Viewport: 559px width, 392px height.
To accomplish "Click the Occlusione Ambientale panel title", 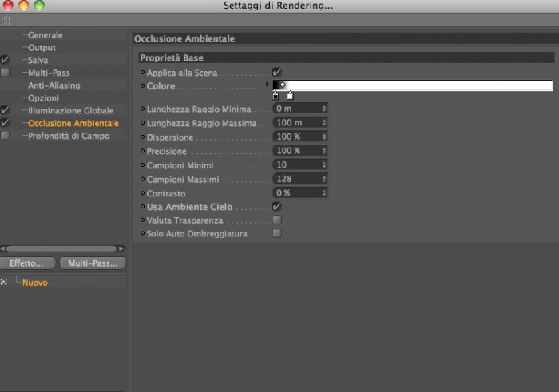I will 184,38.
